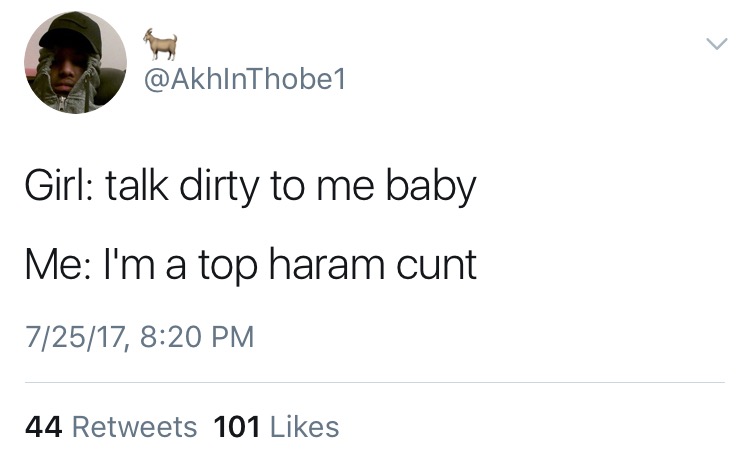Click the '7/25/17' date portion
Image resolution: width=750 pixels, height=465 pixels.
click(x=77, y=337)
